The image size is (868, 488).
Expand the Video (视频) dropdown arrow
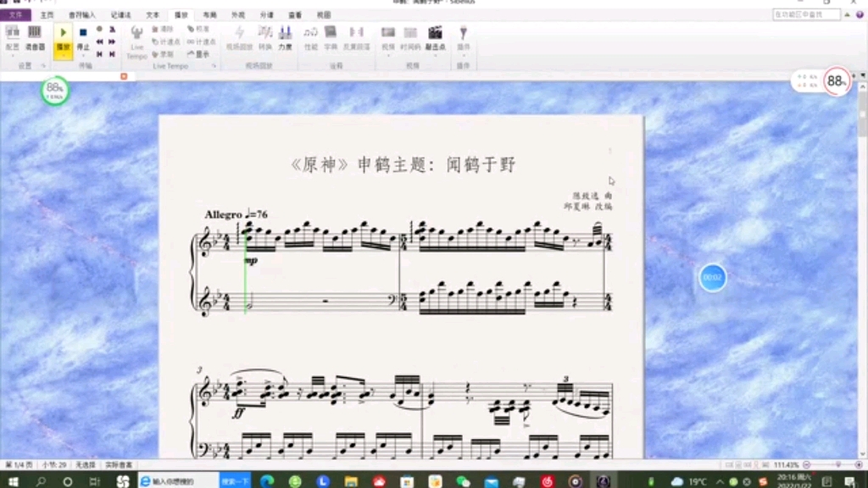(388, 55)
